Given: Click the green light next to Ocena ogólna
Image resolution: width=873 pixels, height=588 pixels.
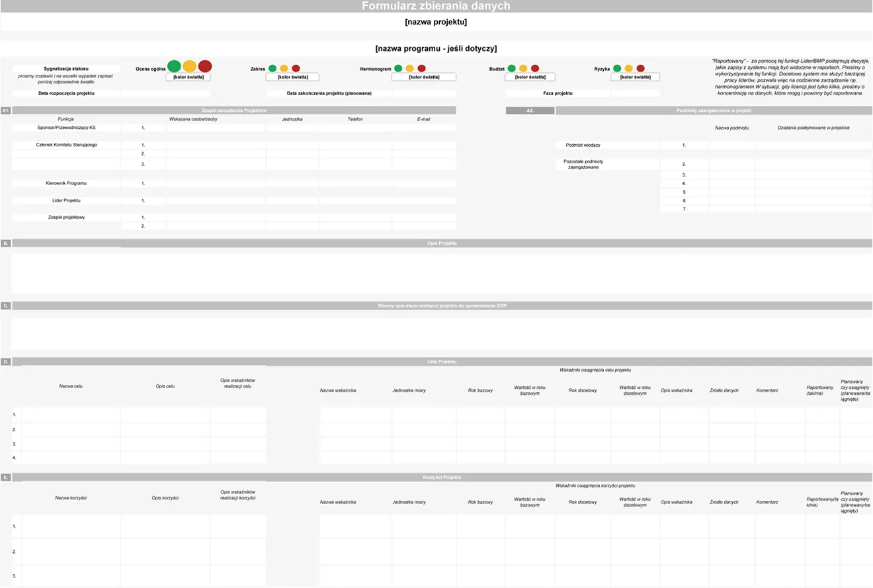Looking at the screenshot, I should pos(174,66).
